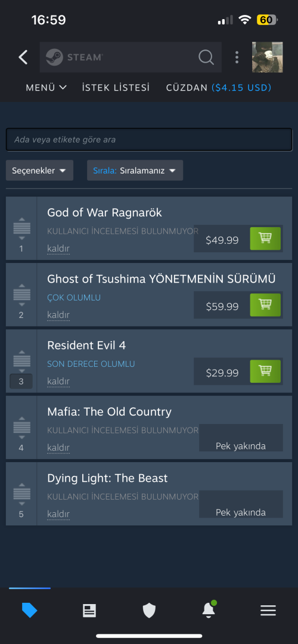The image size is (298, 644).
Task: Remove Mafia: The Old Country via kaldır
Action: (x=58, y=448)
